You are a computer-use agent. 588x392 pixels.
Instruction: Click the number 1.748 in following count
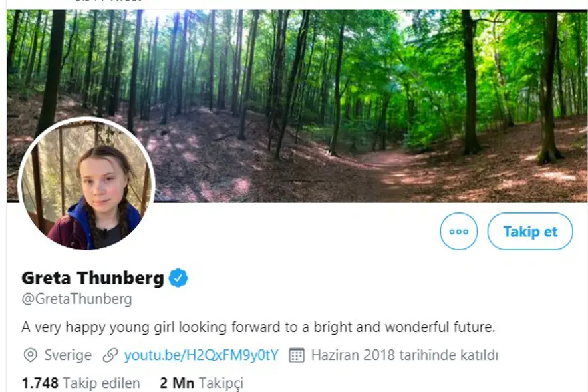click(x=41, y=383)
